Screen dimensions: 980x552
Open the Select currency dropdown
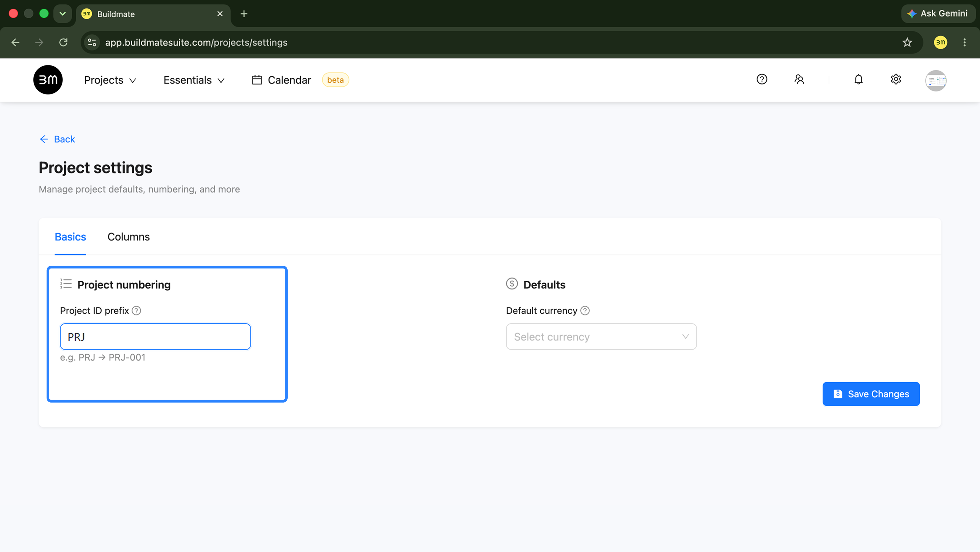(601, 337)
